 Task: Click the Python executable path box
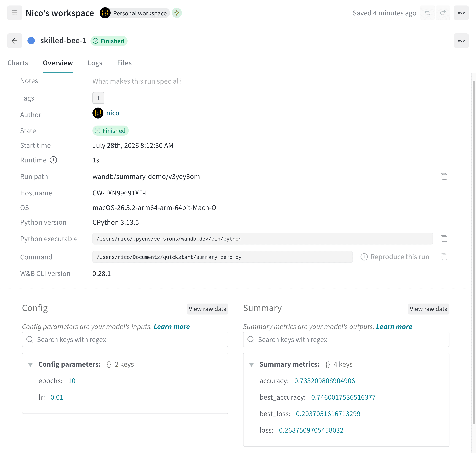click(263, 239)
